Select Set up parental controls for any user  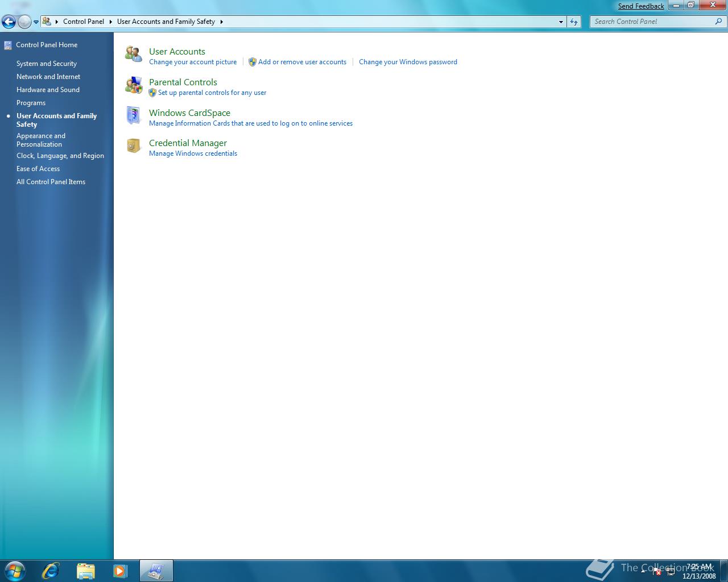(x=212, y=93)
